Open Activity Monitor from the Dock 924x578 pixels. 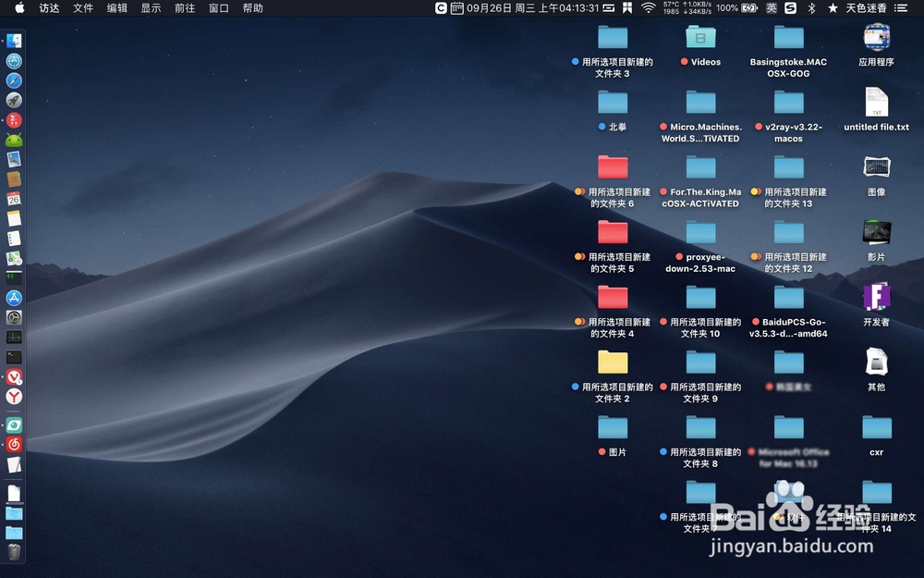coord(12,337)
